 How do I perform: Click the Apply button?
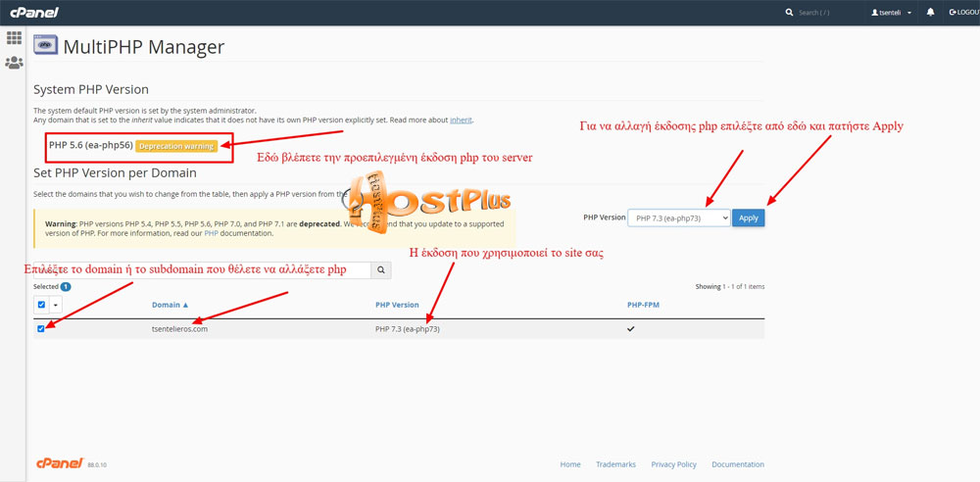pos(748,217)
